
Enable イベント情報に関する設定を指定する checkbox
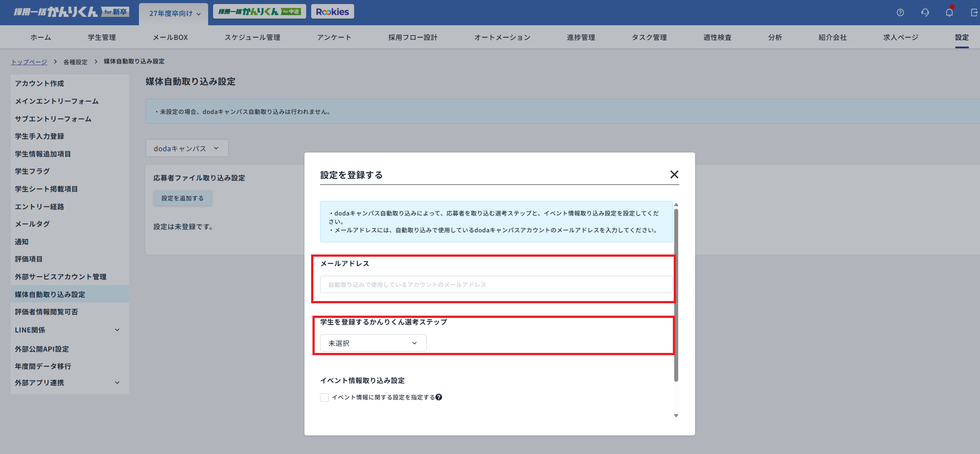324,397
